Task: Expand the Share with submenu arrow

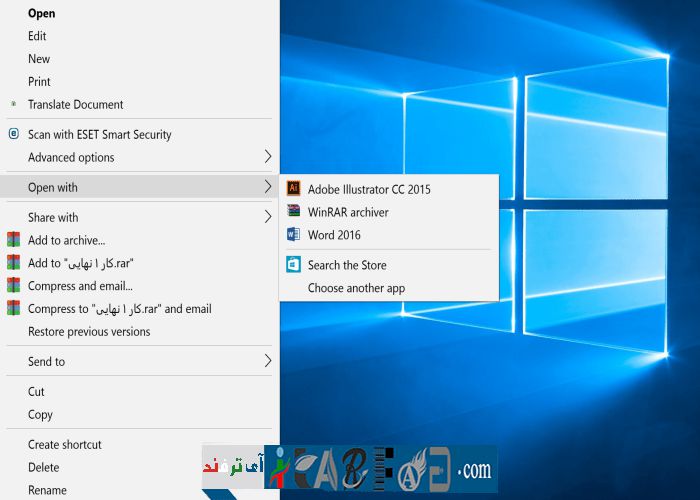Action: (x=267, y=217)
